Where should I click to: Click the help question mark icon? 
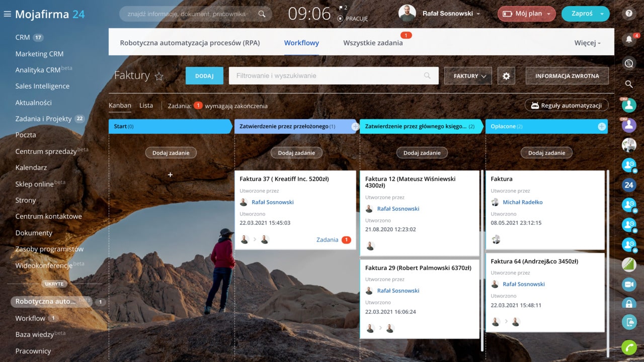tap(628, 14)
